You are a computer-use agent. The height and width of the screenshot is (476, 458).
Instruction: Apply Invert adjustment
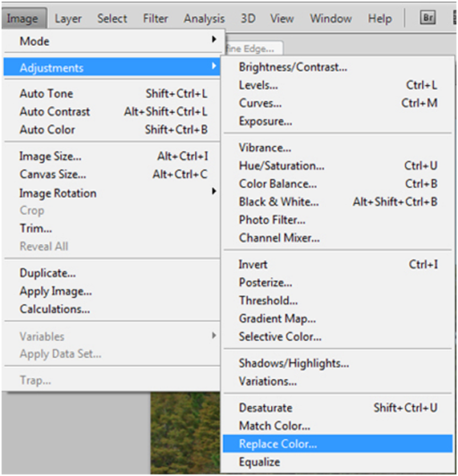coord(338,264)
